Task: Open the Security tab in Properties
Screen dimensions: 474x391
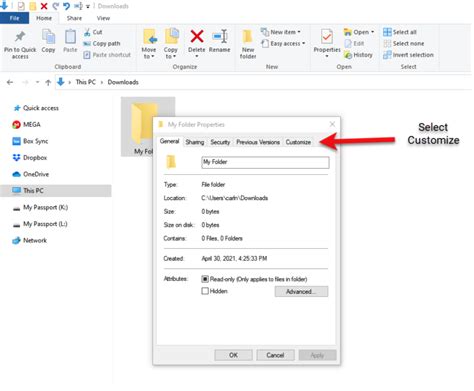Action: pyautogui.click(x=220, y=142)
